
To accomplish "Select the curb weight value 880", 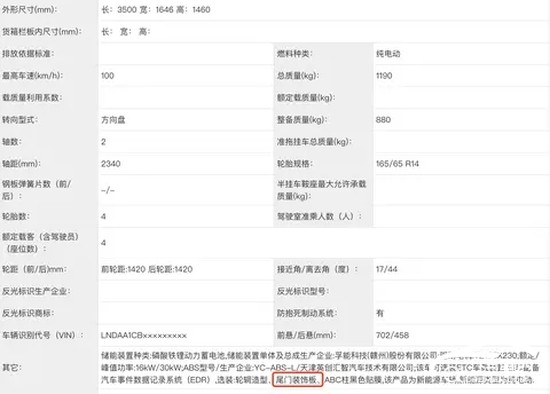I will point(383,120).
